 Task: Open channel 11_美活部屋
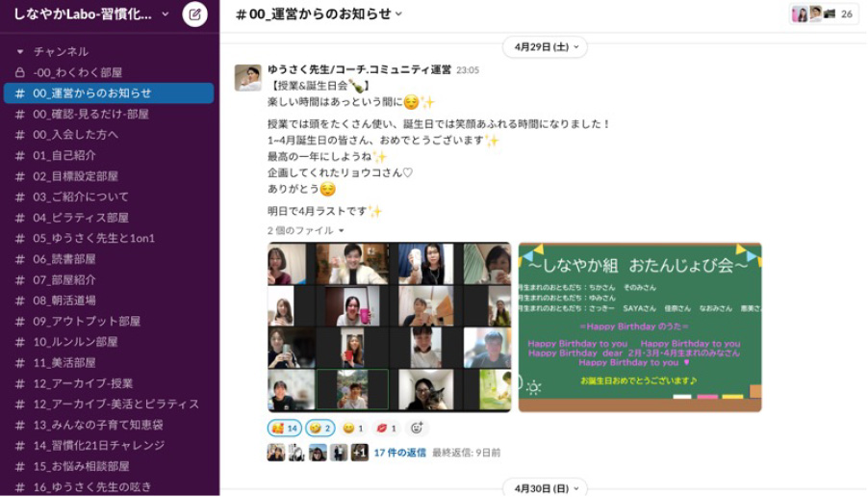click(x=109, y=363)
